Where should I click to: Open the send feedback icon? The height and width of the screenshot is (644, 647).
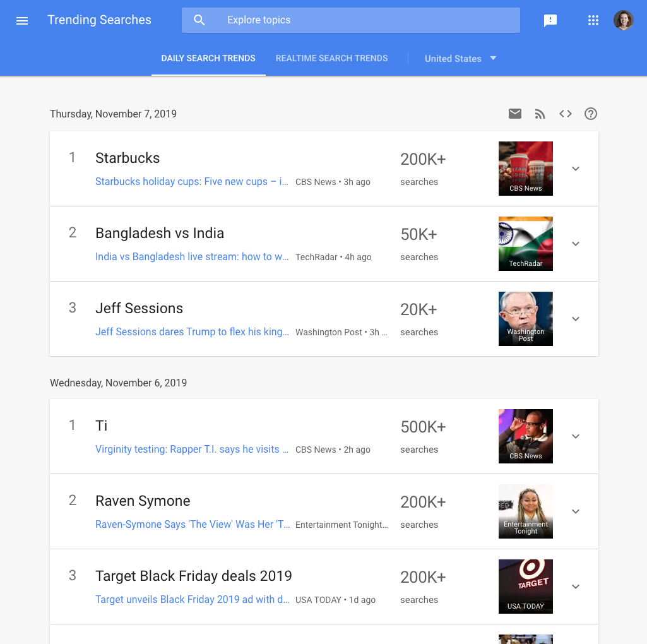pyautogui.click(x=550, y=20)
